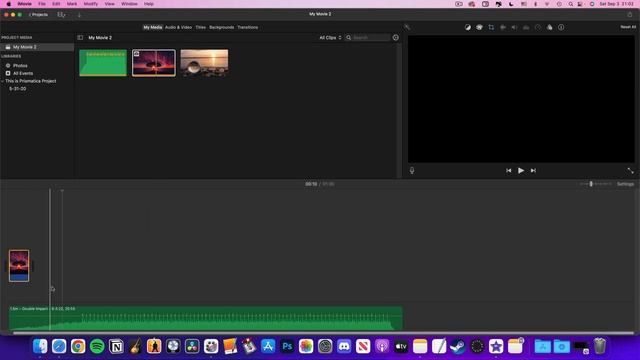
Task: Open the volume adjustment tool
Action: tap(514, 27)
